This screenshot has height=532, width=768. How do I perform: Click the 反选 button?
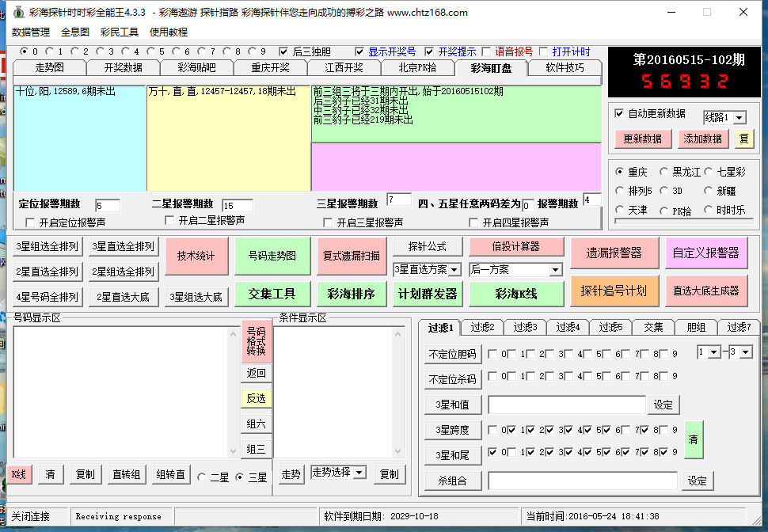[256, 398]
